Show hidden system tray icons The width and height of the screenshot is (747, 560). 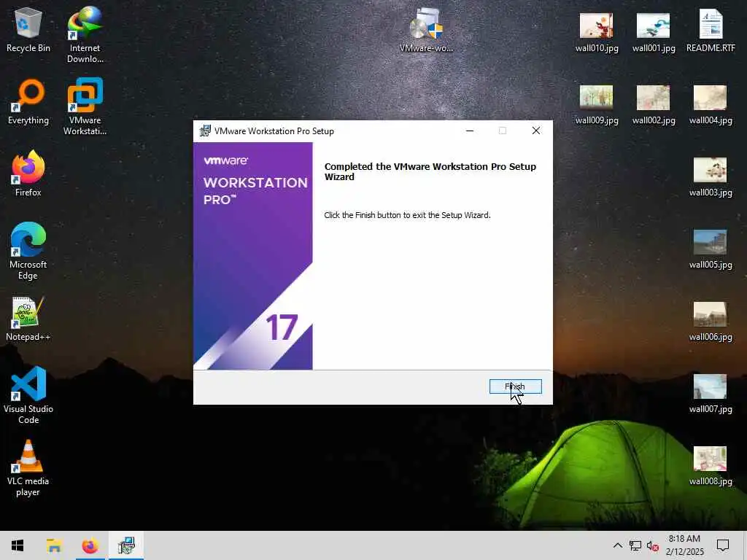tap(617, 545)
